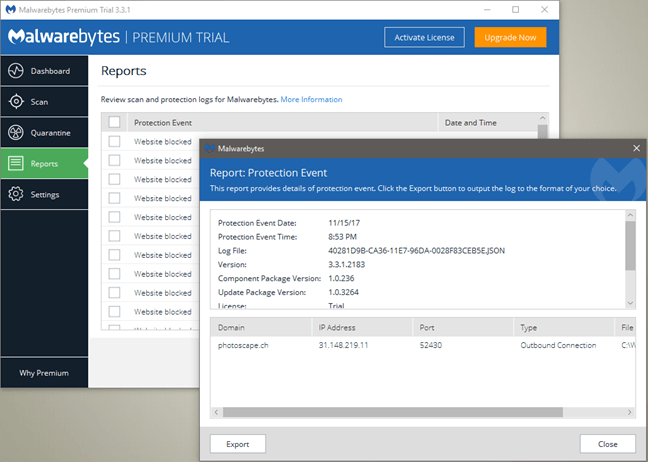Image resolution: width=648 pixels, height=462 pixels.
Task: Click the version value 3.3.1.2183
Action: pyautogui.click(x=347, y=264)
